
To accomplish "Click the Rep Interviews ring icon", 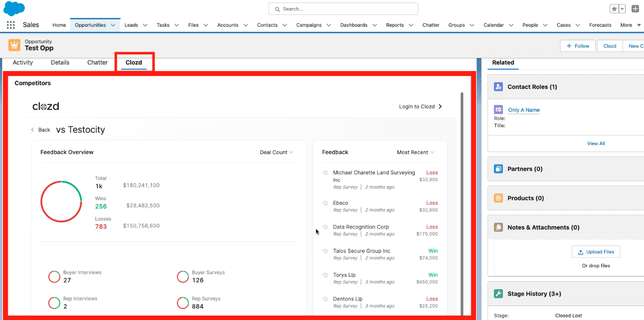I will click(x=54, y=303).
